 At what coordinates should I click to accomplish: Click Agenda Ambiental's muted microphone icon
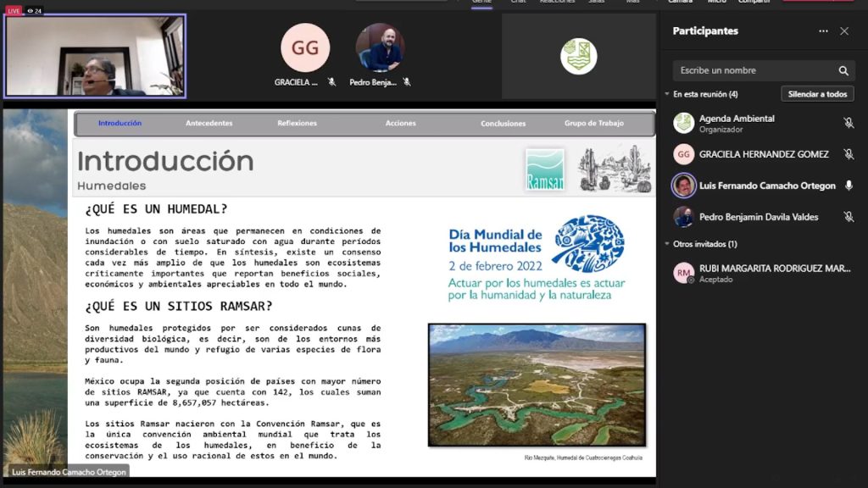(x=849, y=124)
